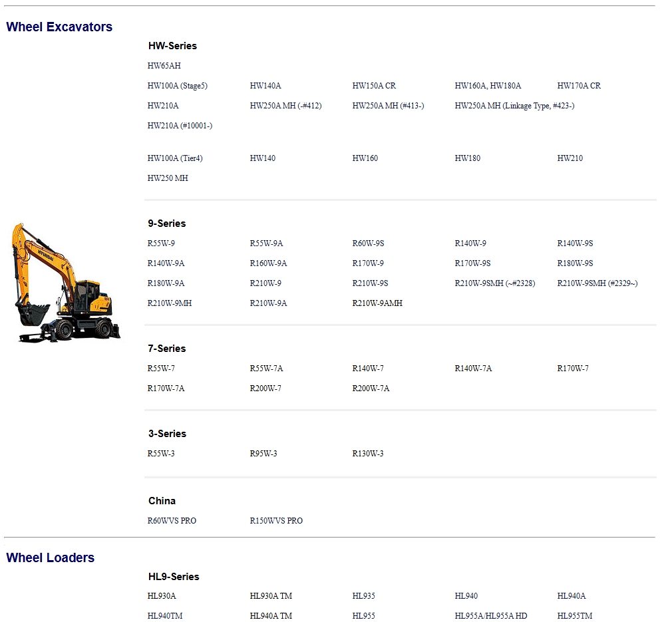Image resolution: width=672 pixels, height=622 pixels.
Task: Open the R55W-9 link
Action: click(x=161, y=243)
